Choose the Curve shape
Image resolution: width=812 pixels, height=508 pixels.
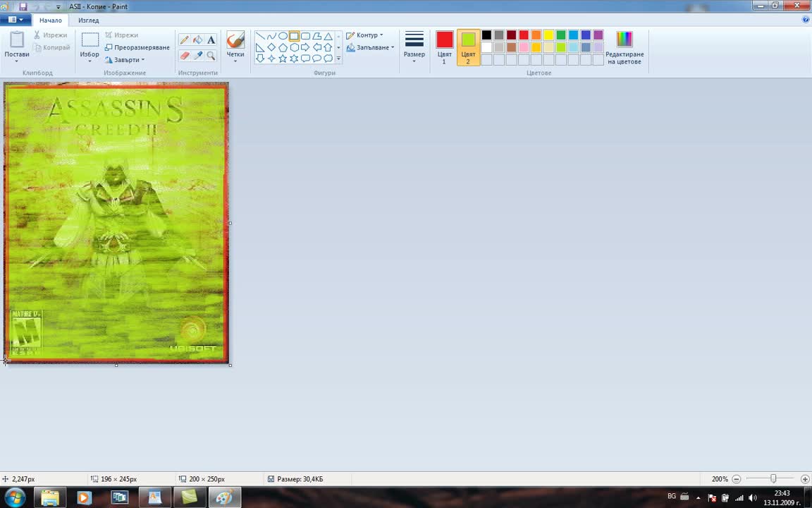tap(271, 36)
